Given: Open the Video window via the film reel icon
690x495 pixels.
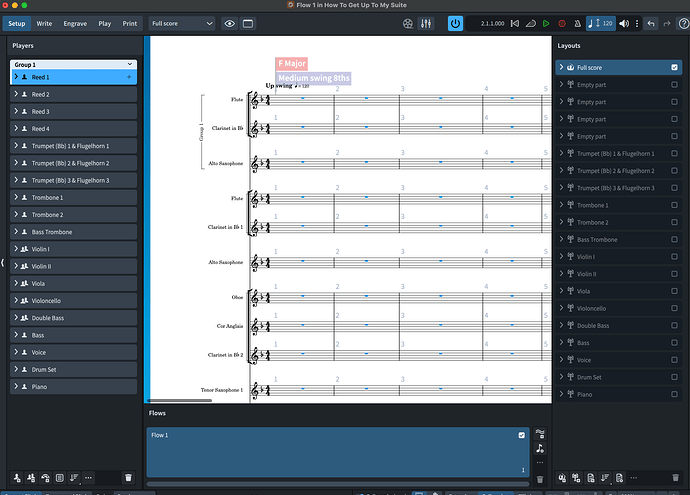Looking at the screenshot, I should [407, 24].
